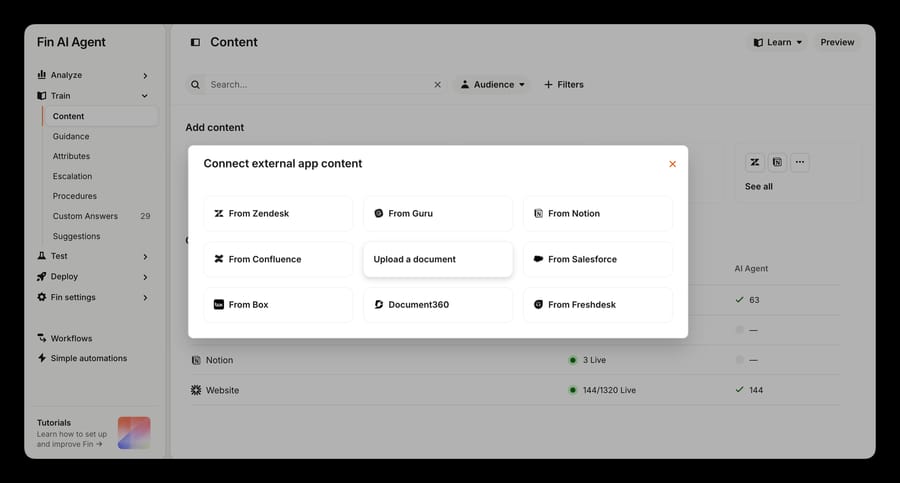
Task: Pick From Notion in the dialog
Action: [x=598, y=214]
